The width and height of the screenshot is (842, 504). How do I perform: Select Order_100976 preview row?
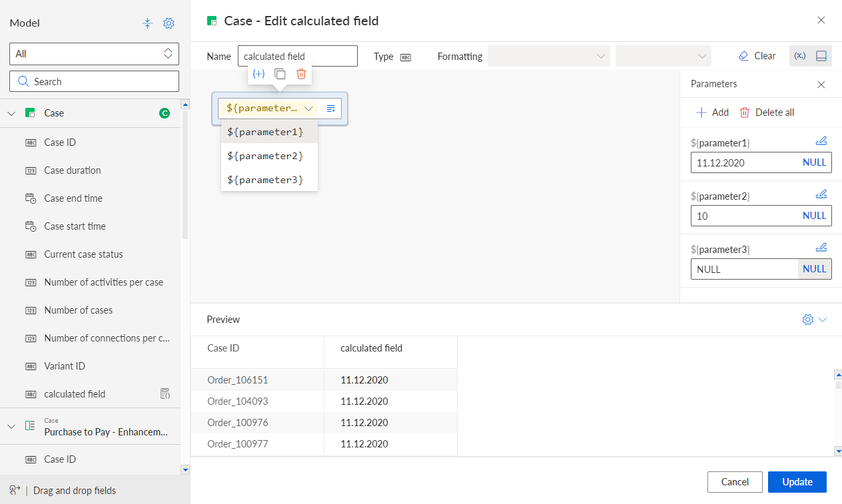coord(324,423)
